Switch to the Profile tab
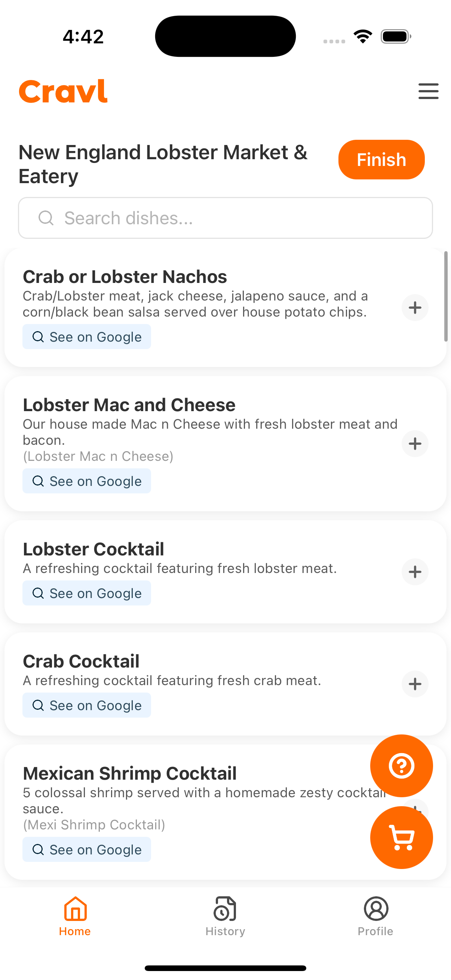The height and width of the screenshot is (980, 451). point(375,916)
